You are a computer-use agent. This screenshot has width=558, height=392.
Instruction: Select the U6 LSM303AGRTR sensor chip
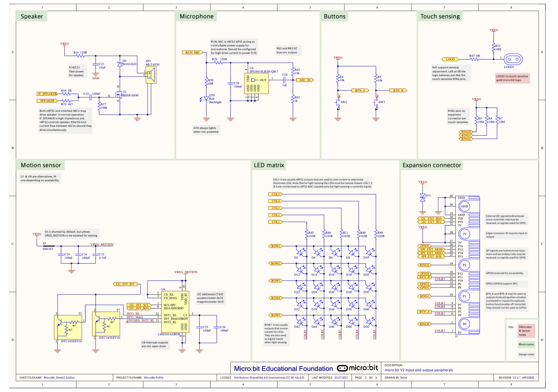(175, 312)
